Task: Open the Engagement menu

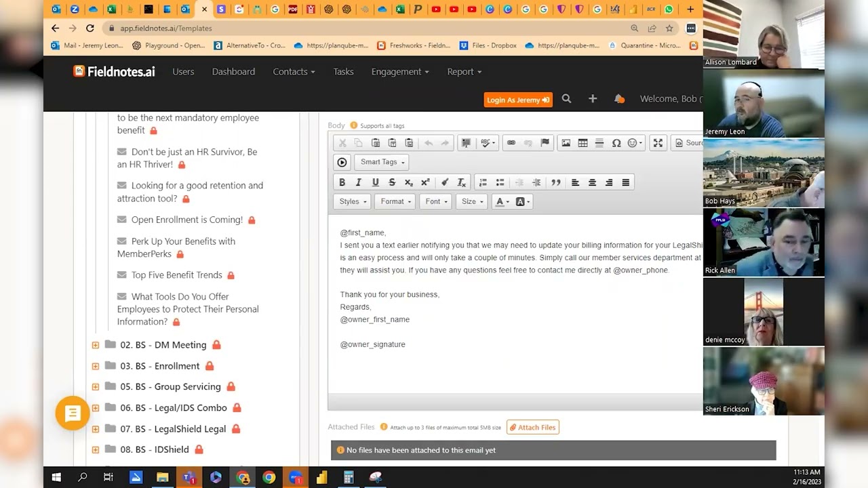Action: [400, 72]
